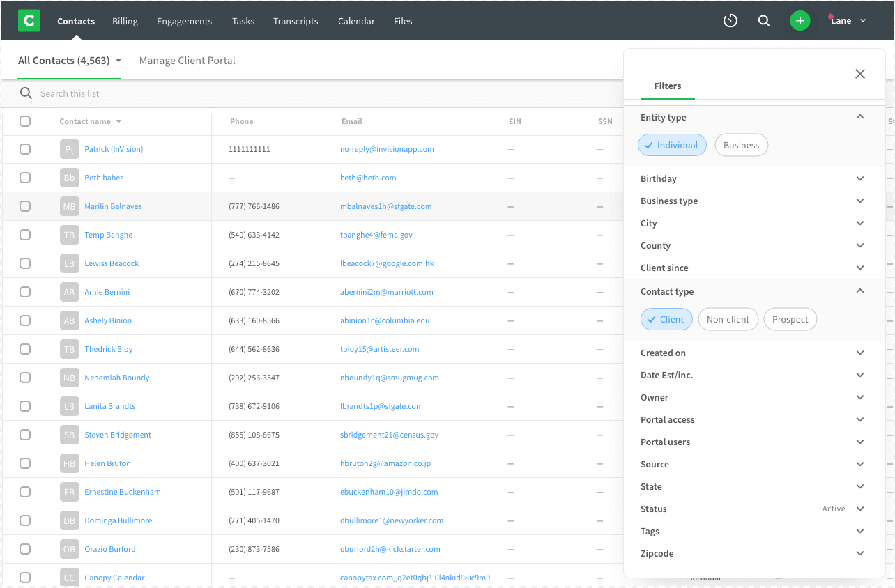Image resolution: width=895 pixels, height=588 pixels.
Task: Switch to the Tasks tab
Action: (243, 21)
